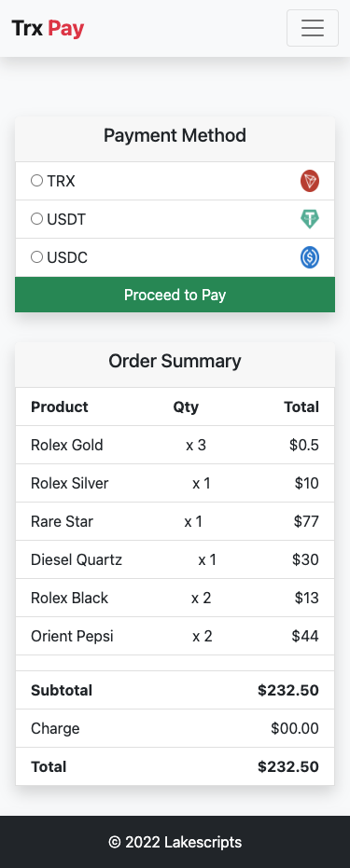The width and height of the screenshot is (350, 868).
Task: Click the Subtotal $232.50 amount
Action: (x=288, y=690)
